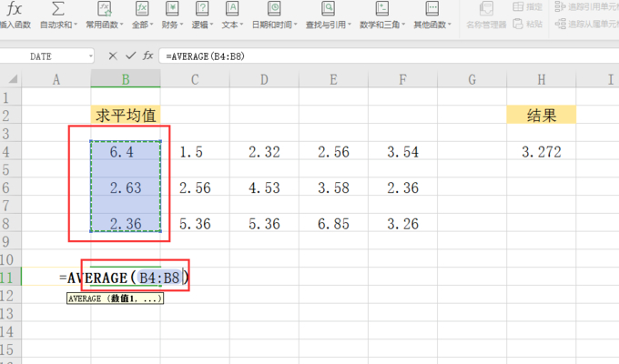Screen dimensions: 619x364
Task: Open Common Functions (常用函数) icon
Action: click(x=104, y=9)
